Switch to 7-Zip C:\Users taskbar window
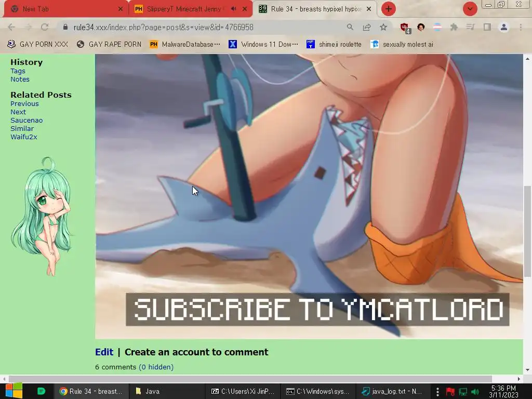The width and height of the screenshot is (532, 399). 243,391
